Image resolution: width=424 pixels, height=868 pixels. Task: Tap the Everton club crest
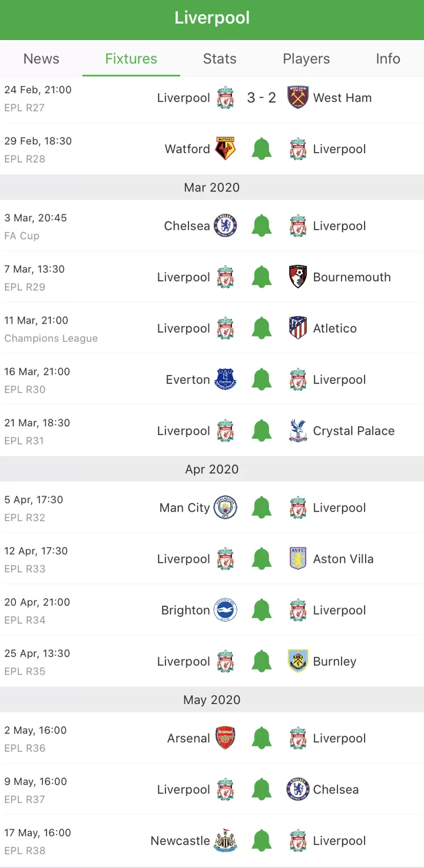point(226,379)
